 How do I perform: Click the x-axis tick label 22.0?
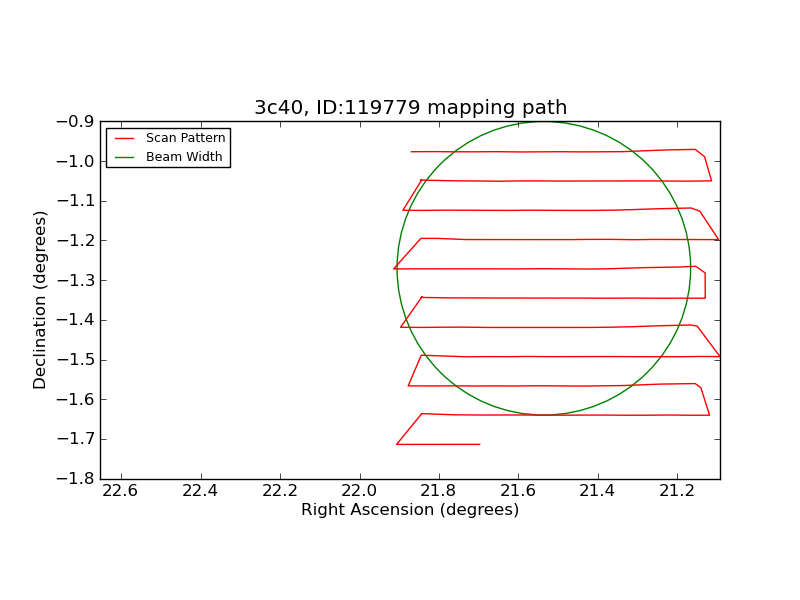[359, 491]
